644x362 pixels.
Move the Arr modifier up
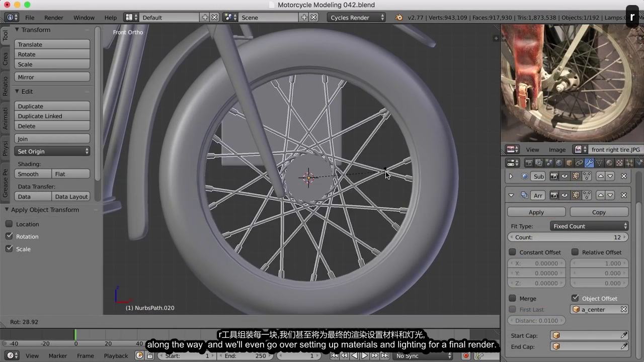point(601,195)
